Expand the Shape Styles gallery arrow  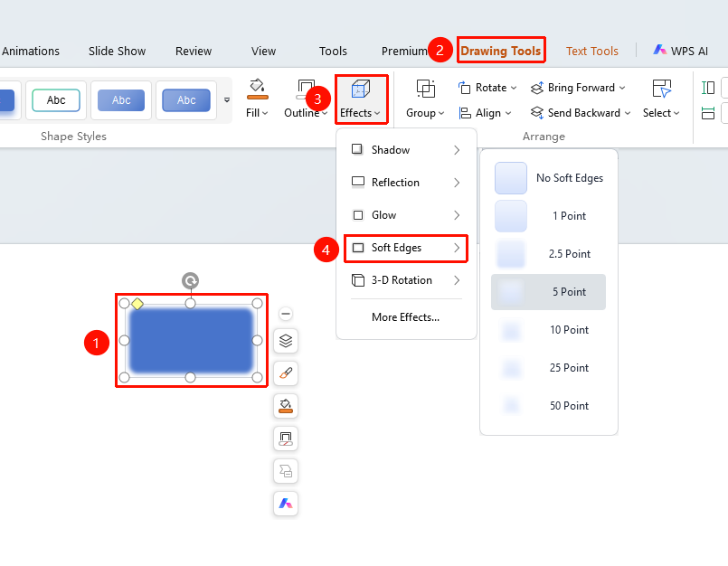pos(227,99)
